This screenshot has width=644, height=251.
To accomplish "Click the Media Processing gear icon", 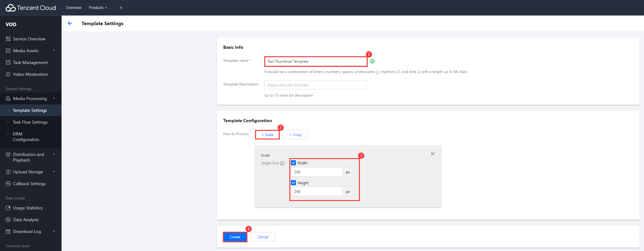I will tap(8, 98).
